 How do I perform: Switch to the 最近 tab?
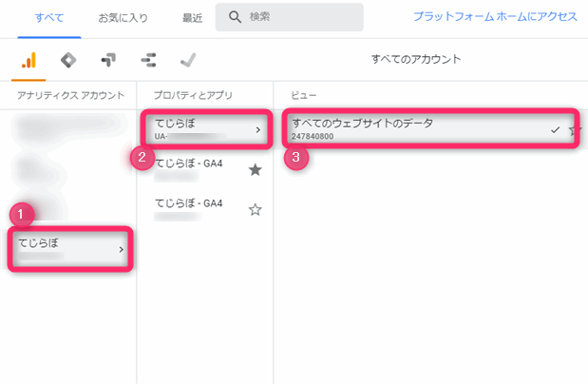(193, 18)
